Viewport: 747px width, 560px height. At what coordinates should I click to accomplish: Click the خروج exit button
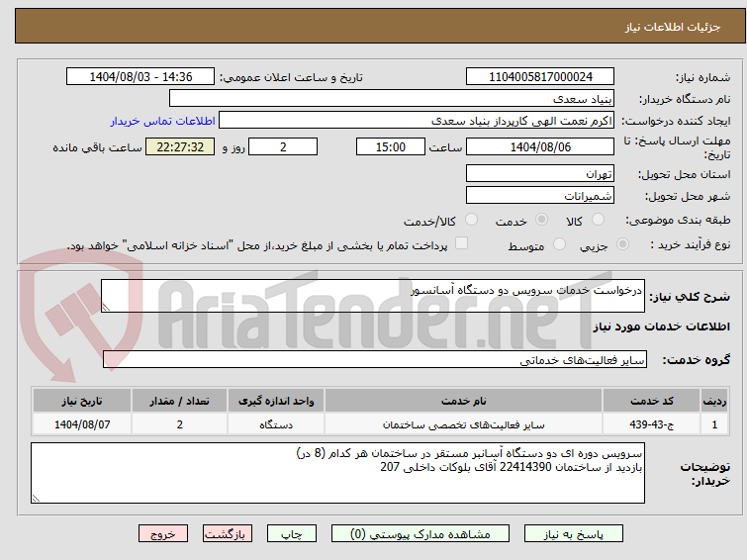tap(163, 534)
